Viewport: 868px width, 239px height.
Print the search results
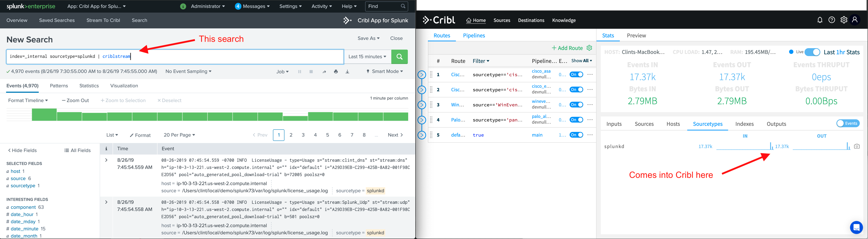336,71
